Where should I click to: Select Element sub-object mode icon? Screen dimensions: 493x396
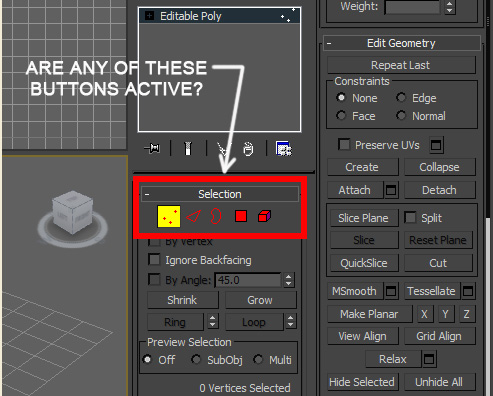point(264,216)
